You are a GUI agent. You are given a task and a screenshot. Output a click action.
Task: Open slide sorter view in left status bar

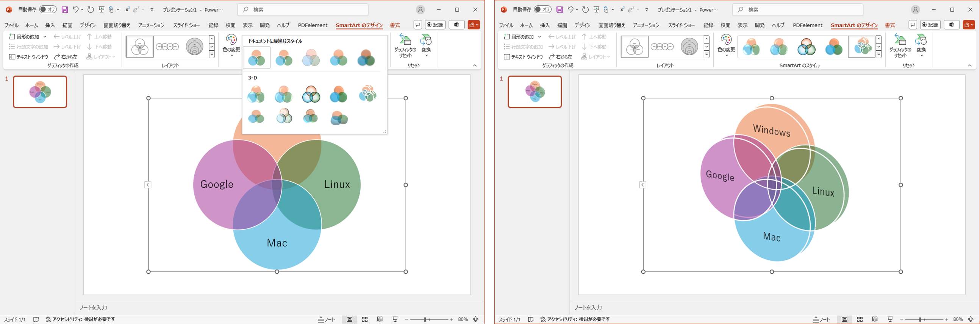point(365,319)
